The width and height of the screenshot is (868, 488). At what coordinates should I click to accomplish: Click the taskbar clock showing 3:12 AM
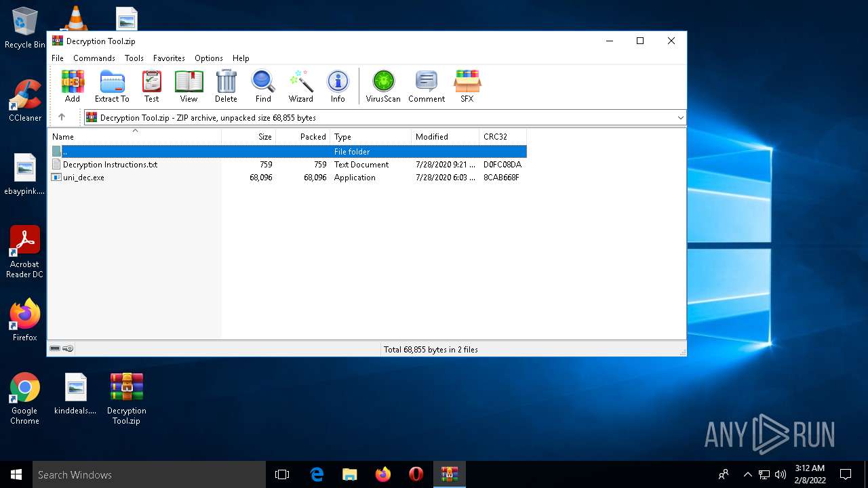tap(810, 474)
